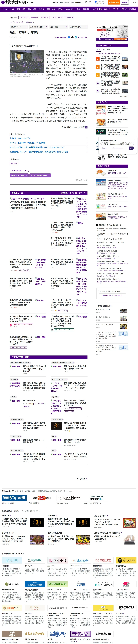Open rank 1 H3 rocket ranking thumbnail
Screen dimensions: 138x644
[125, 59]
